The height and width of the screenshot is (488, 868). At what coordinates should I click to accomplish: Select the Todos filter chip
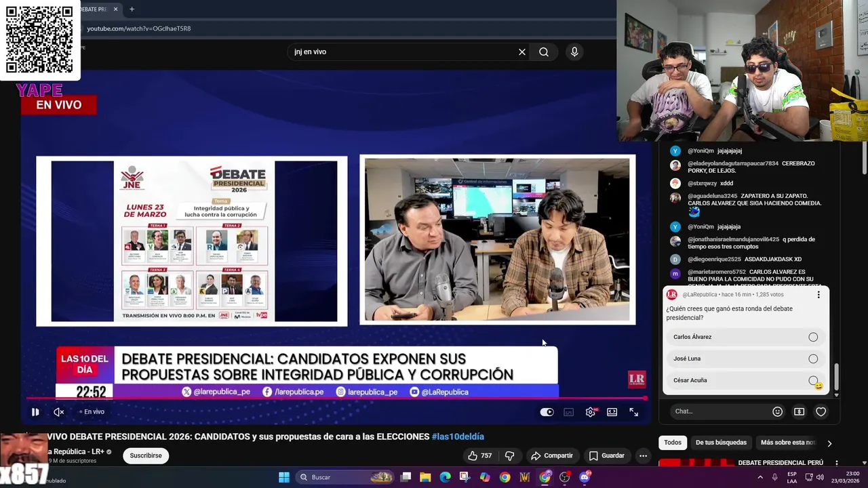(x=673, y=443)
